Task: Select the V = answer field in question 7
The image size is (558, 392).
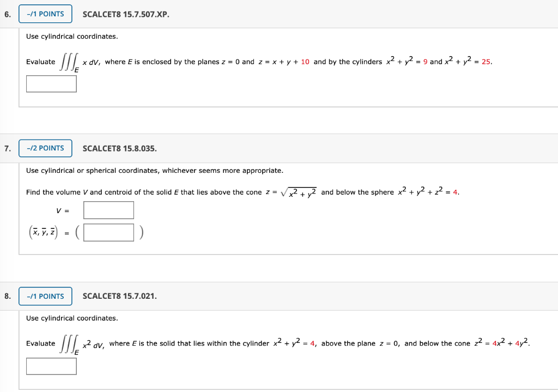Action: pyautogui.click(x=108, y=210)
